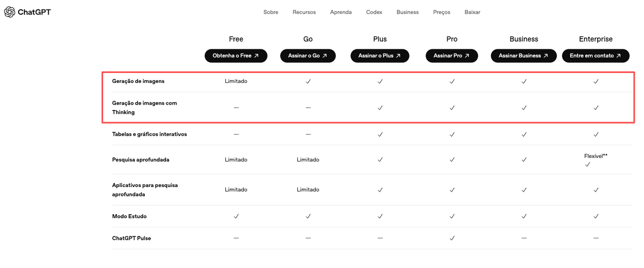Select the Business plan column heading

click(x=524, y=39)
